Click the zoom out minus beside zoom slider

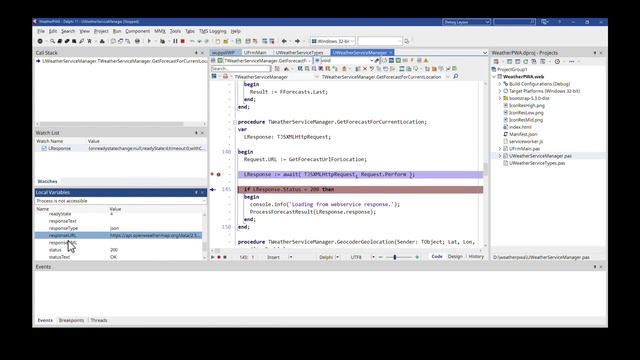point(380,257)
